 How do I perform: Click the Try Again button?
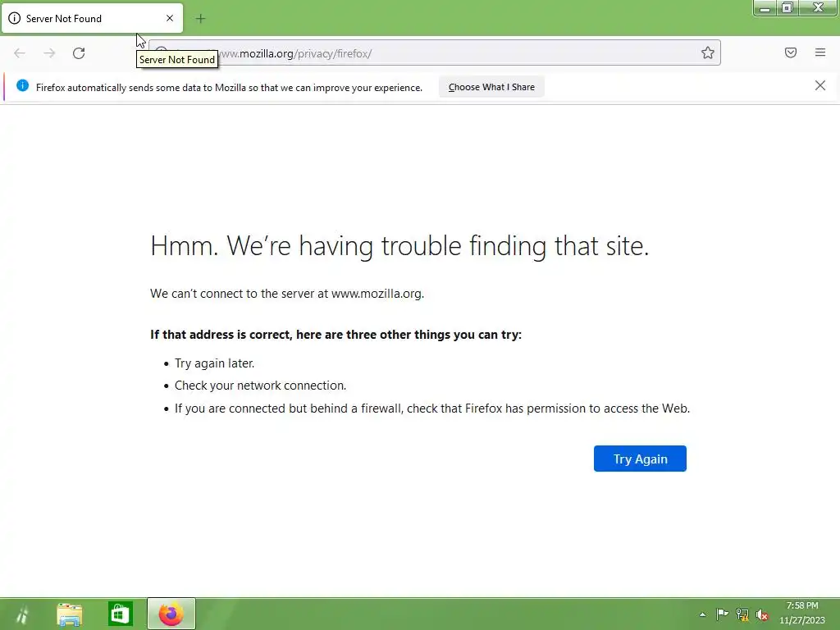640,459
